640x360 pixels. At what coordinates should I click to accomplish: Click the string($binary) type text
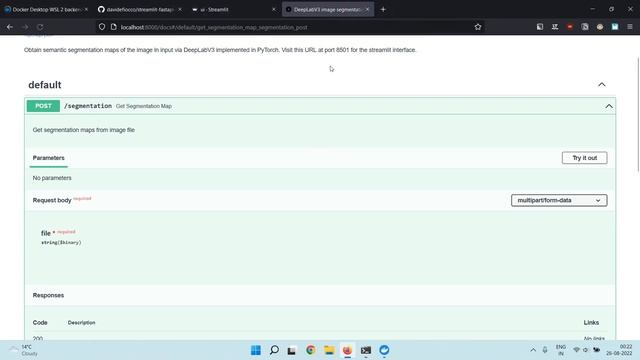coord(61,242)
